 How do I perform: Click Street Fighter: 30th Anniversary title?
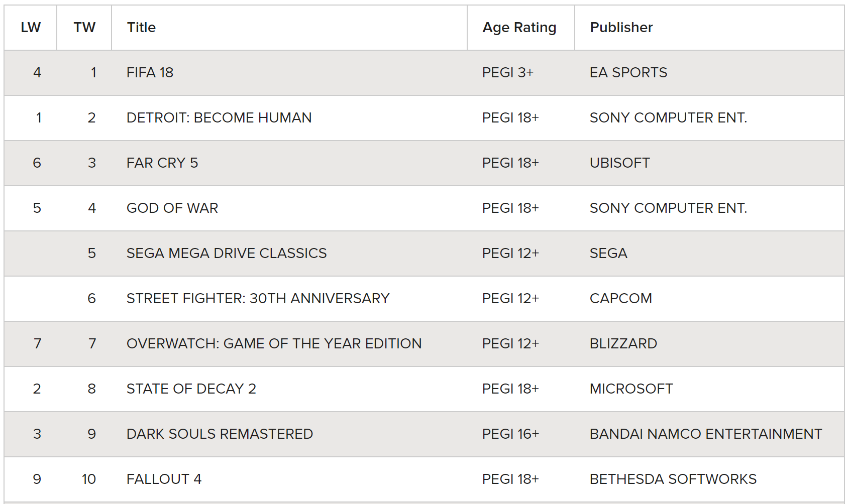click(x=258, y=299)
